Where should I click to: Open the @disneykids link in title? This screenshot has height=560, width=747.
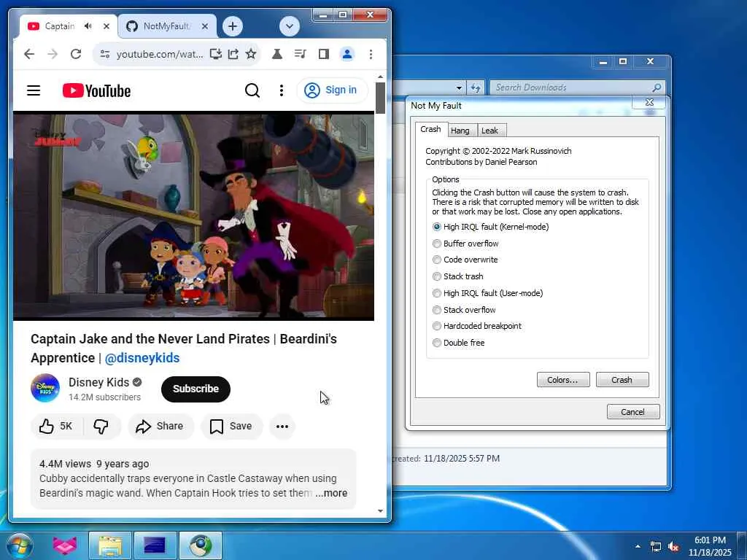[x=142, y=357]
